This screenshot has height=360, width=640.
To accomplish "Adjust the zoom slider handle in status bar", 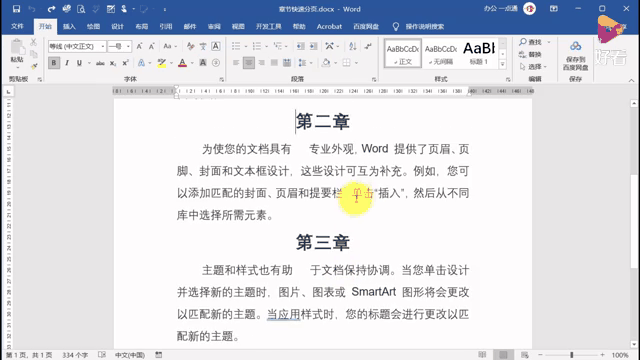I will pyautogui.click(x=572, y=355).
